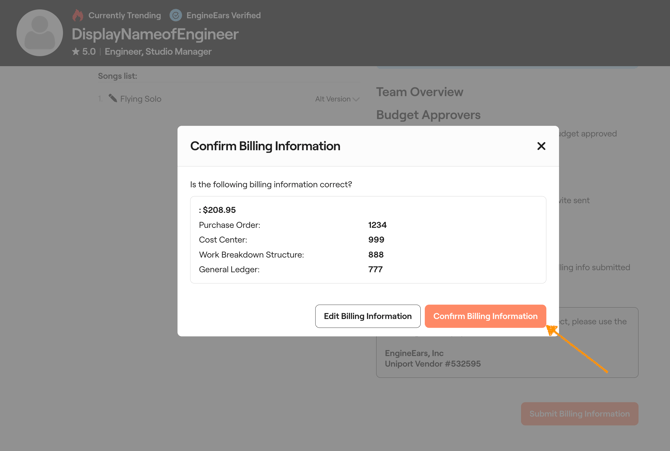Close the Confirm Billing Information dialog
The height and width of the screenshot is (451, 670).
coord(541,146)
